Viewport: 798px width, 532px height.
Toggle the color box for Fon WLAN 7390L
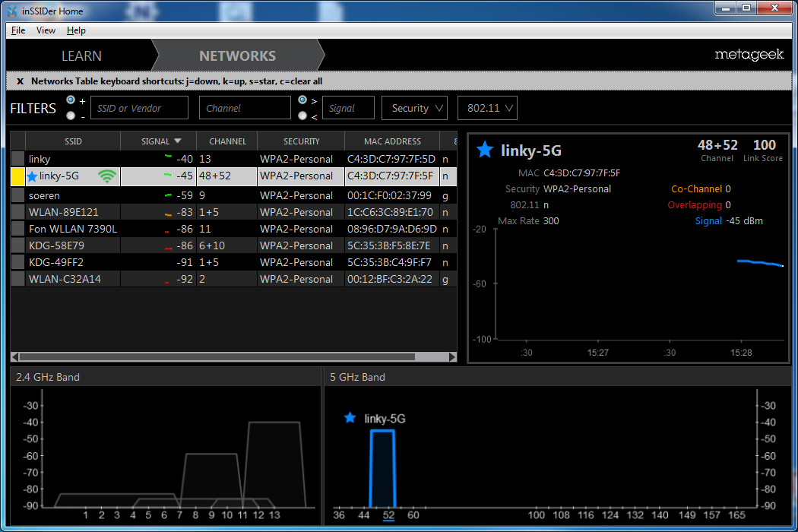[17, 229]
